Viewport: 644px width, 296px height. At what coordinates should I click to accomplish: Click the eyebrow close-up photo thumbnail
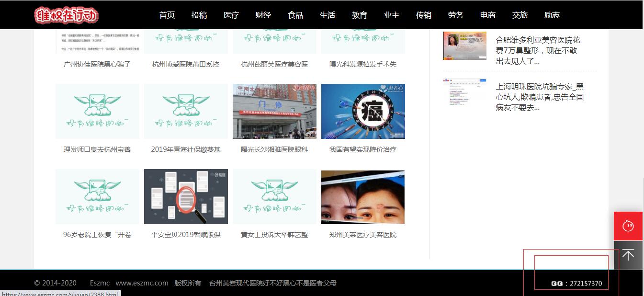click(363, 196)
